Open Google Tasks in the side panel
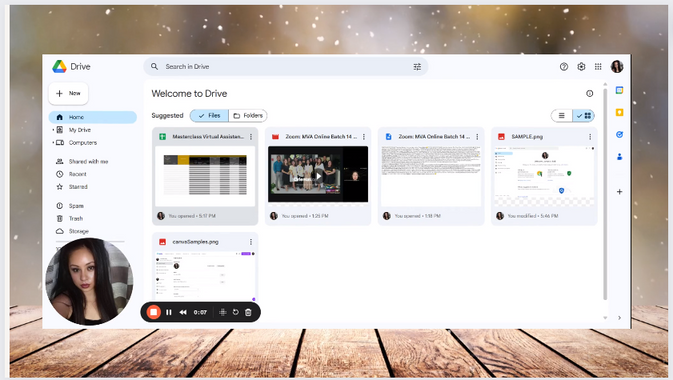 pos(619,134)
